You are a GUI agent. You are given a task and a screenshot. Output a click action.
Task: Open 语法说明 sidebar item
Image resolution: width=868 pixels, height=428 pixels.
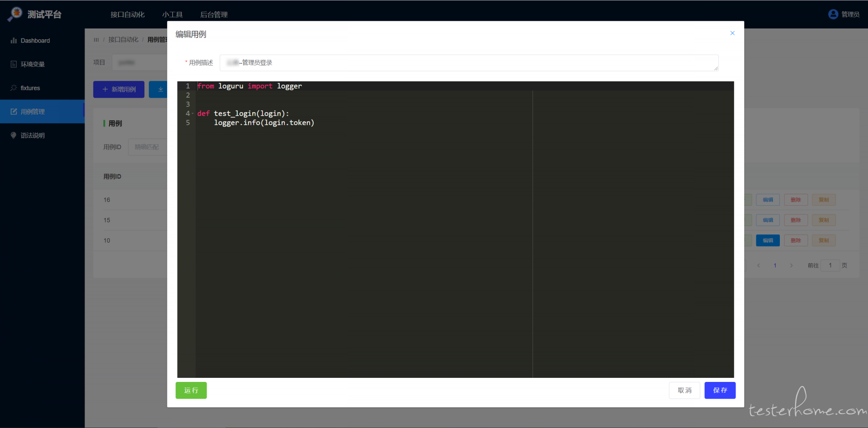(x=42, y=135)
